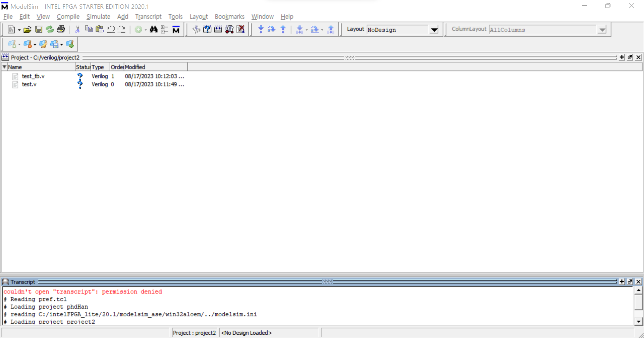Click the first bookmark toolbar icon
This screenshot has width=644, height=338.
(12, 44)
